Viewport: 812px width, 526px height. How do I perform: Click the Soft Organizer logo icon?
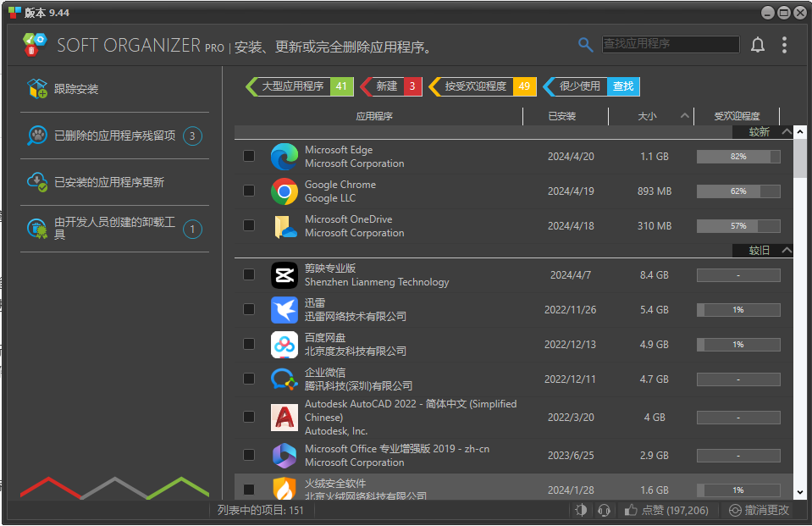(x=35, y=45)
